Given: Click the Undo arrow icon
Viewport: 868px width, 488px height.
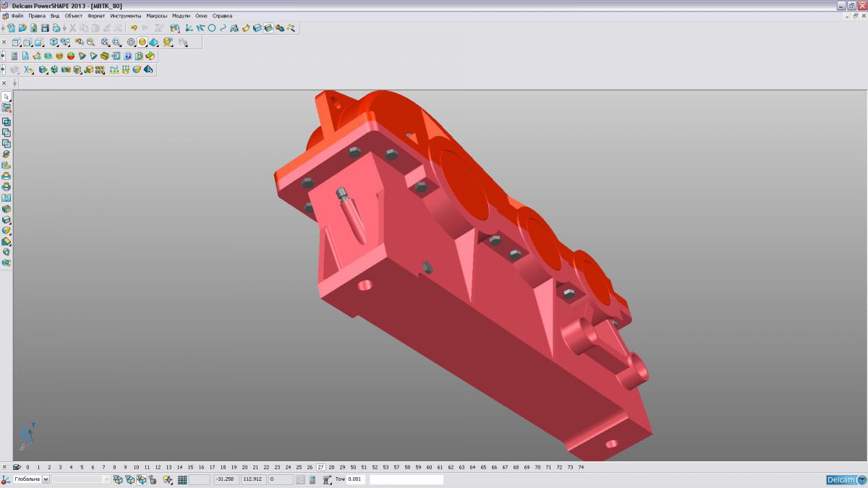Looking at the screenshot, I should [134, 27].
